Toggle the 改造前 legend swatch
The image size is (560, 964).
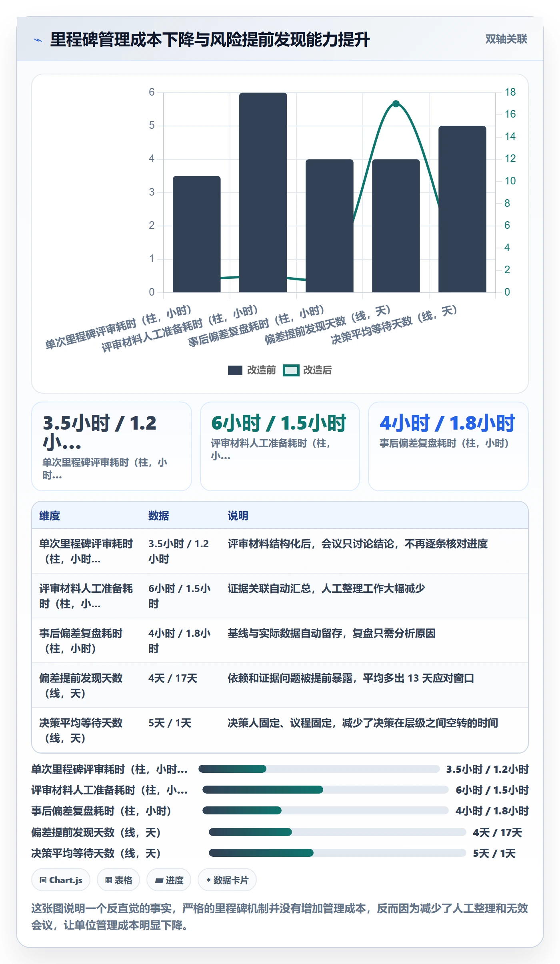235,370
